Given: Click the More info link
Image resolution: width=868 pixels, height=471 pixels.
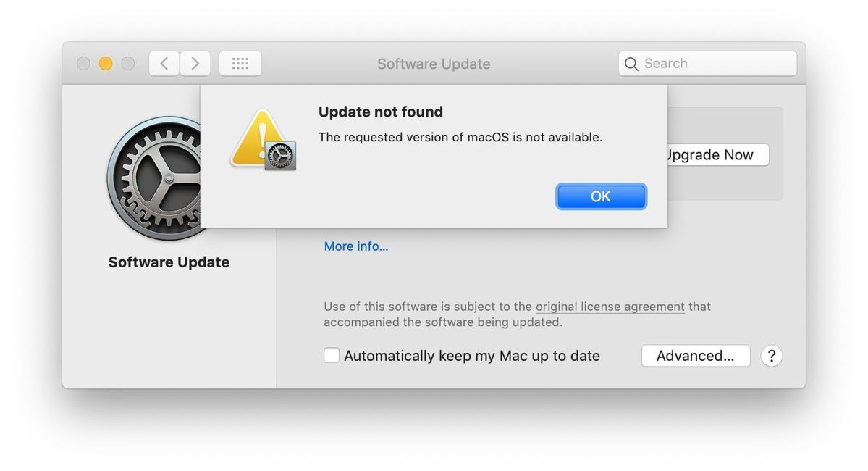Looking at the screenshot, I should coord(355,246).
